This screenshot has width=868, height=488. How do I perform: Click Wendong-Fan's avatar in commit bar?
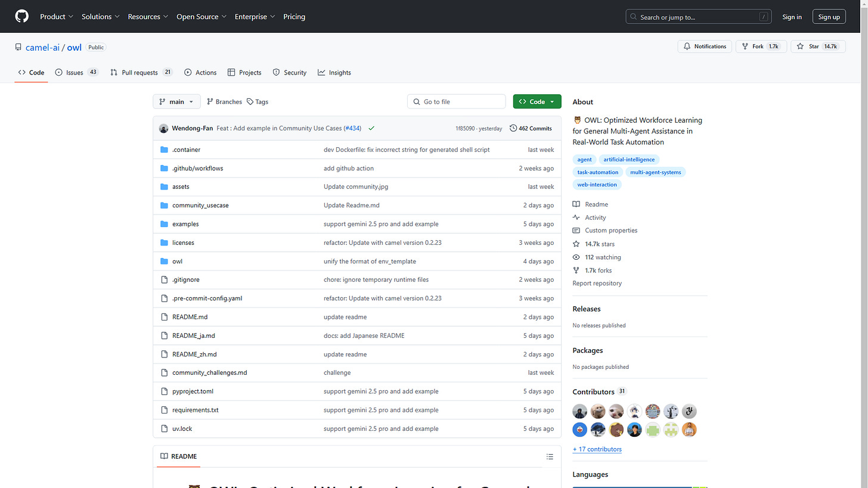tap(164, 128)
